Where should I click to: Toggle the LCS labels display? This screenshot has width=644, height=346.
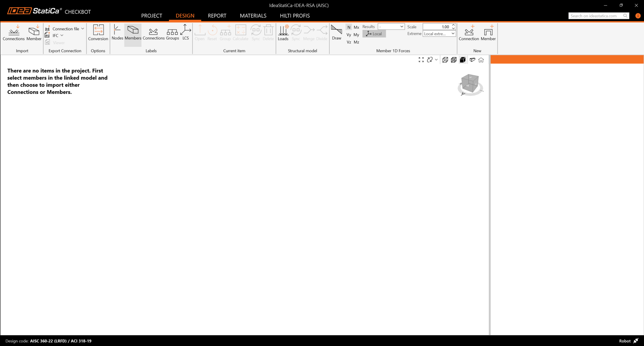pyautogui.click(x=185, y=33)
